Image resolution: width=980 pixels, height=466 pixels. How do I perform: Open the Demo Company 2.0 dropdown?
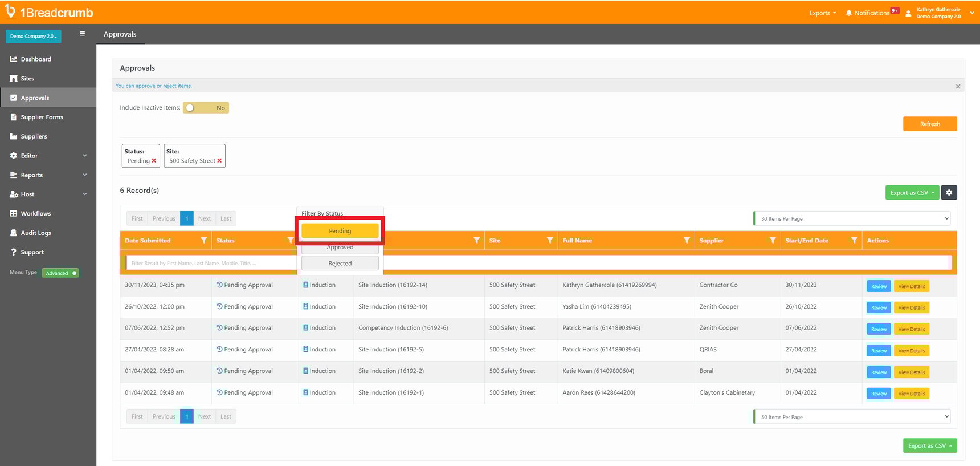pyautogui.click(x=33, y=36)
